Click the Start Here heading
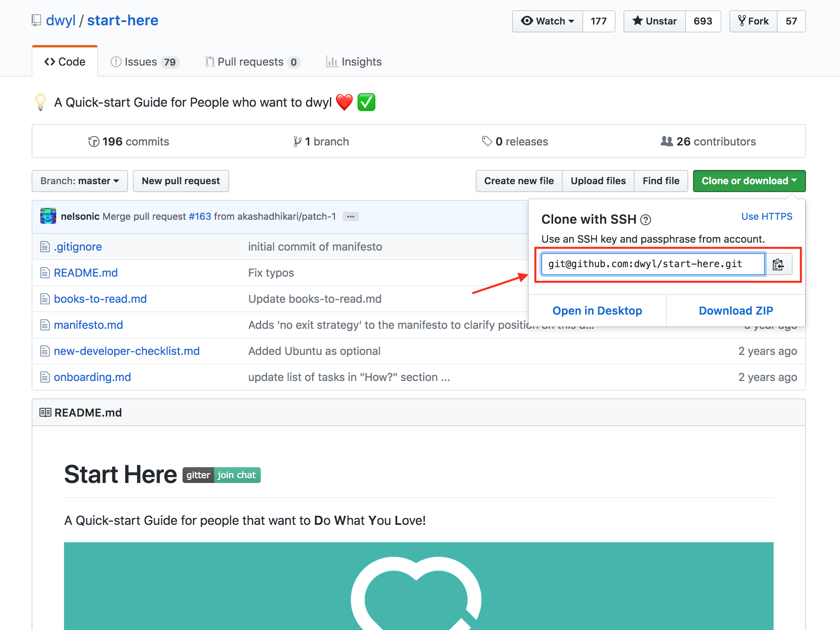Viewport: 840px width, 630px height. click(x=121, y=474)
